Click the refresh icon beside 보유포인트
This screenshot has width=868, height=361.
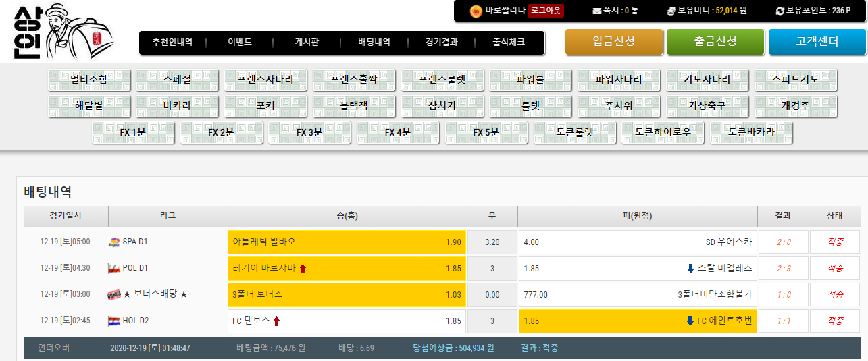click(x=780, y=11)
